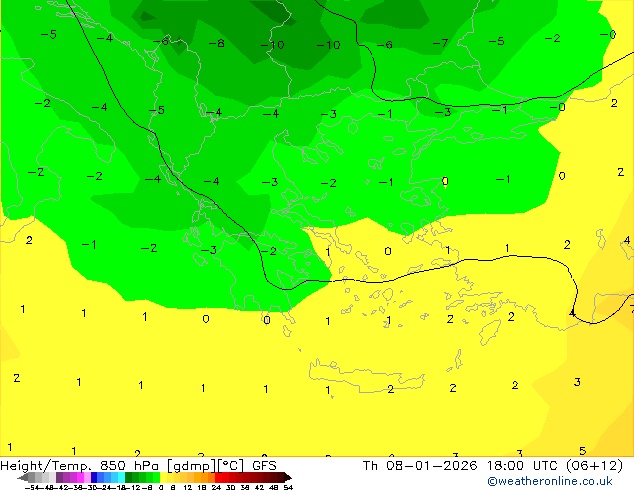The width and height of the screenshot is (634, 490).
Task: Click the dark blue segment of the color scale
Action: [x=94, y=477]
